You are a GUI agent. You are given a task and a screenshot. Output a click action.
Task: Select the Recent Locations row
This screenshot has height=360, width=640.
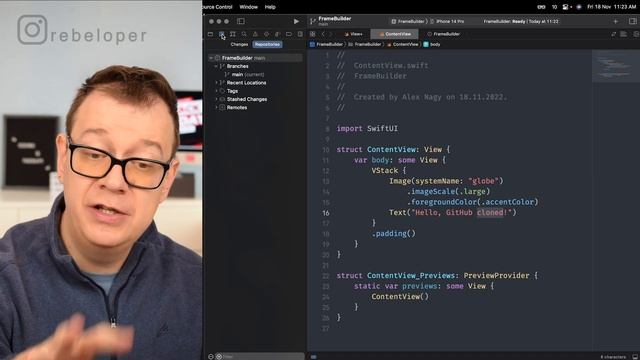255,83
